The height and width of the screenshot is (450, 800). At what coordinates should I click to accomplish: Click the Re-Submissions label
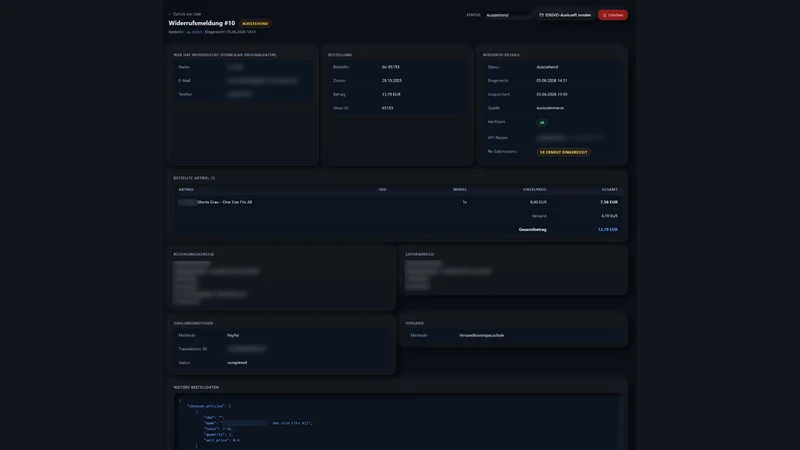(502, 152)
